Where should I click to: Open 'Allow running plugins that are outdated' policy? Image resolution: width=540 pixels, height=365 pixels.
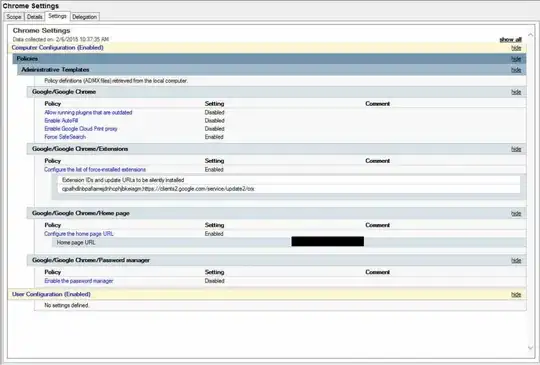88,112
